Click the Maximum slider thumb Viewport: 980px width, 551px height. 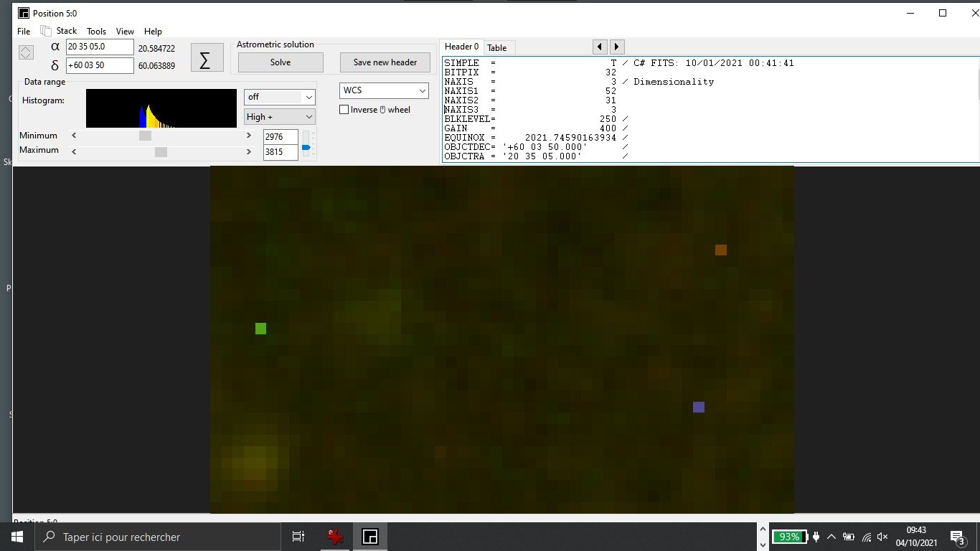pyautogui.click(x=161, y=152)
